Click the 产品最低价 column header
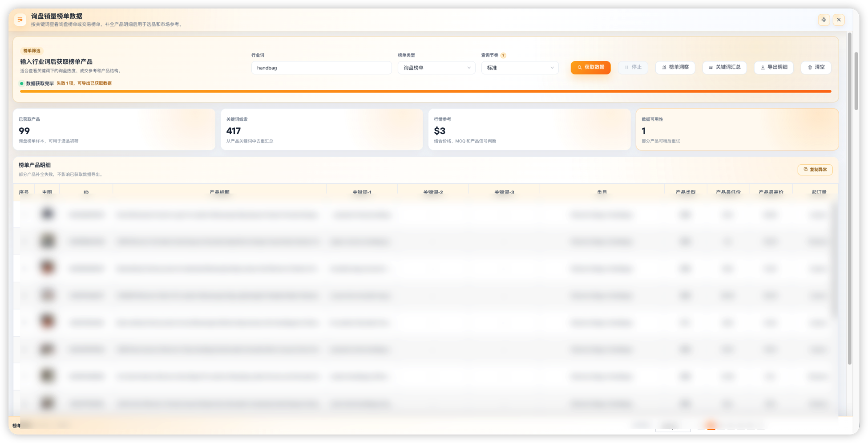The height and width of the screenshot is (443, 868). (728, 192)
